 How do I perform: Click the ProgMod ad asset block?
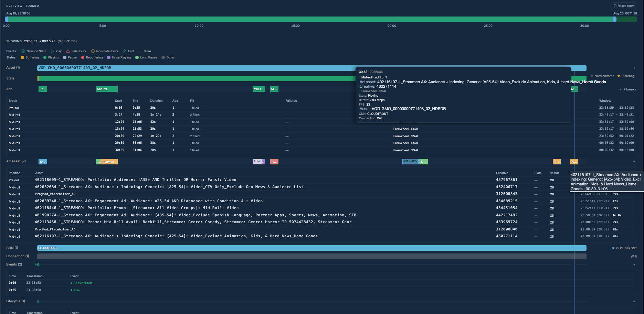click(x=109, y=162)
